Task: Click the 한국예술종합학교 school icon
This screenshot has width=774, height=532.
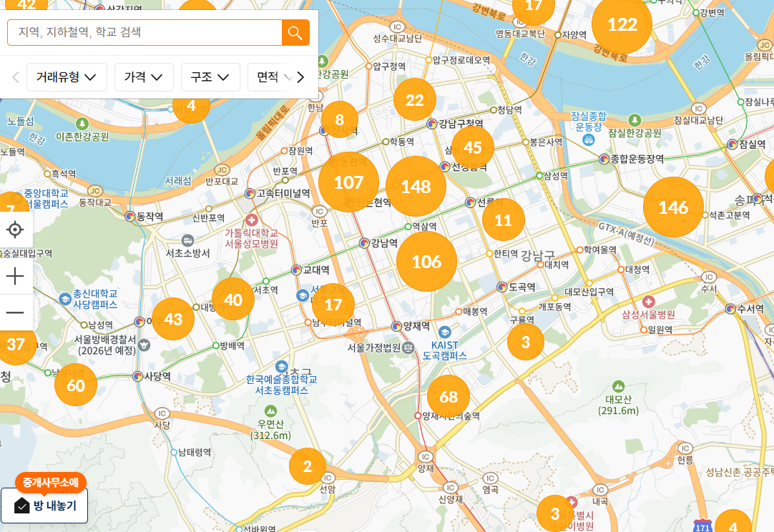Action: coord(281,367)
